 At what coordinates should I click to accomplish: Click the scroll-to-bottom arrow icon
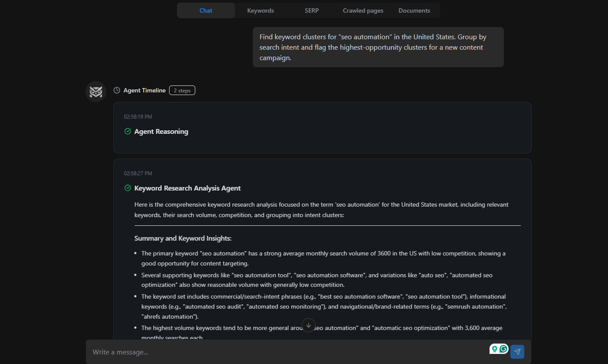(x=309, y=325)
